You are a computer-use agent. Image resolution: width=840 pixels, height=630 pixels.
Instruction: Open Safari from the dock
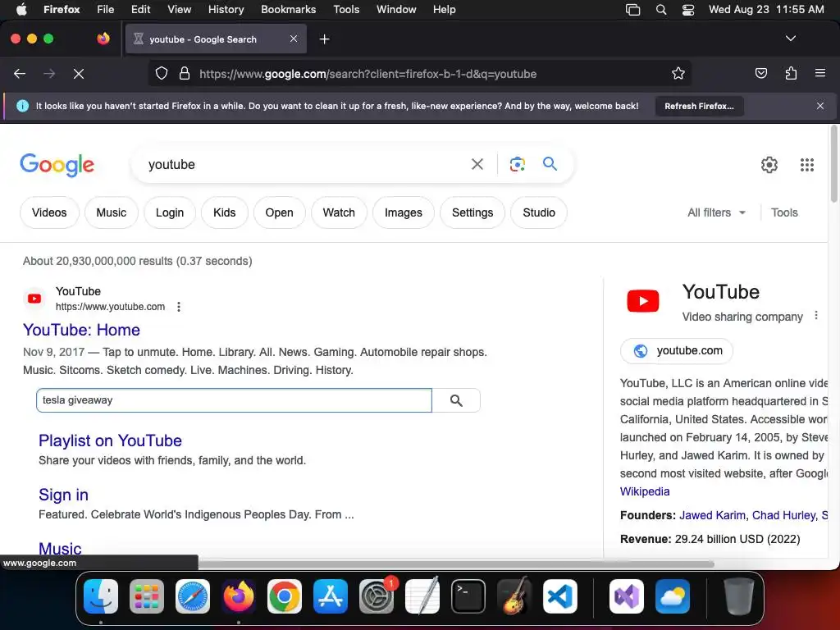point(192,596)
